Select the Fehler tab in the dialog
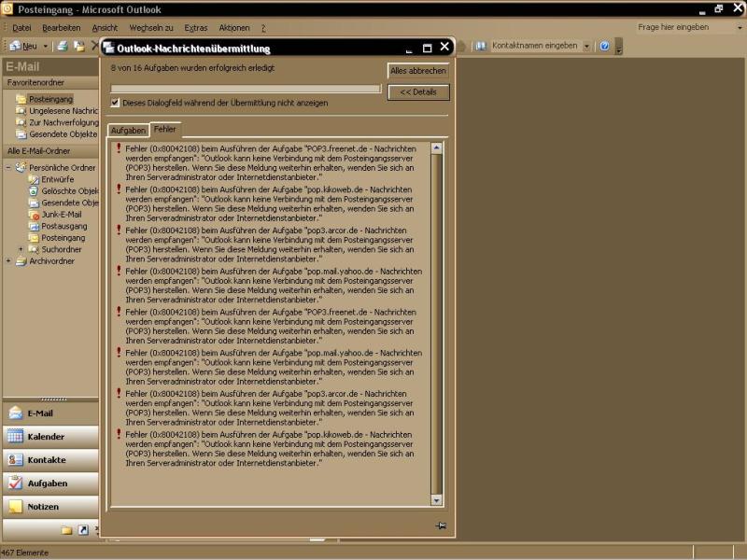The height and width of the screenshot is (560, 747). [165, 129]
